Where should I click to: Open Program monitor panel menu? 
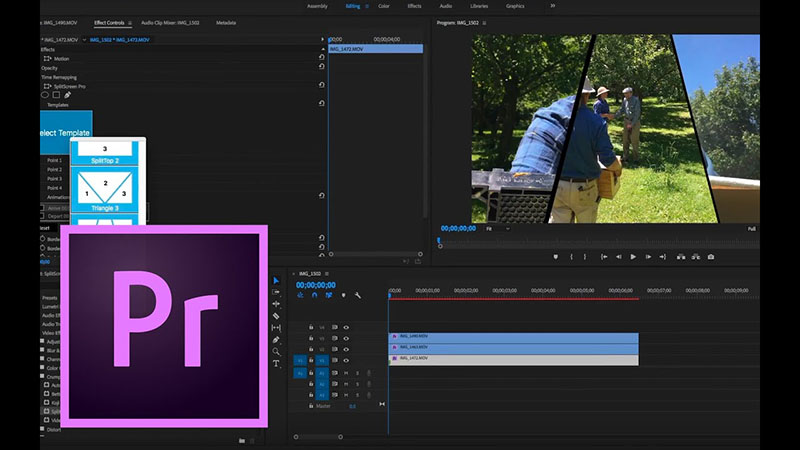coord(484,23)
